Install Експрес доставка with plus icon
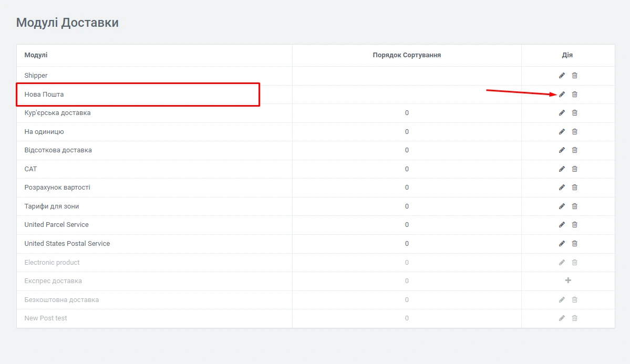The width and height of the screenshot is (630, 364). [x=568, y=280]
